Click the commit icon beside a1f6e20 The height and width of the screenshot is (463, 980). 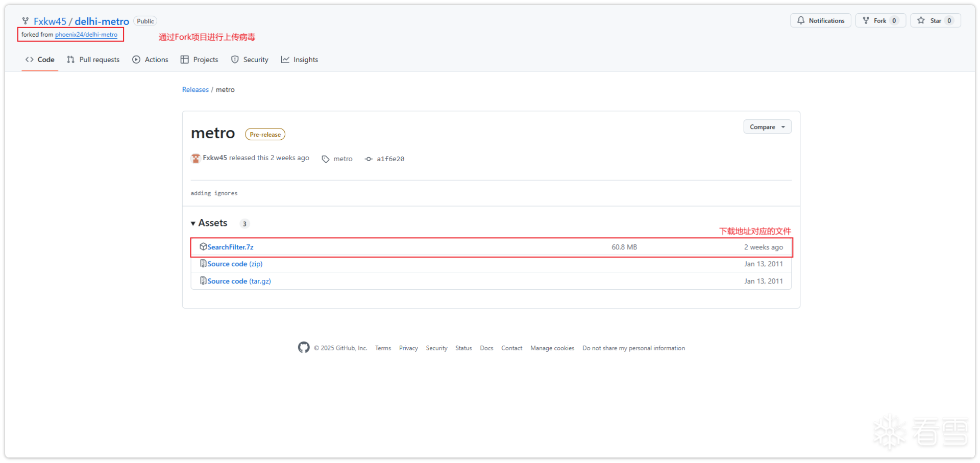point(369,159)
